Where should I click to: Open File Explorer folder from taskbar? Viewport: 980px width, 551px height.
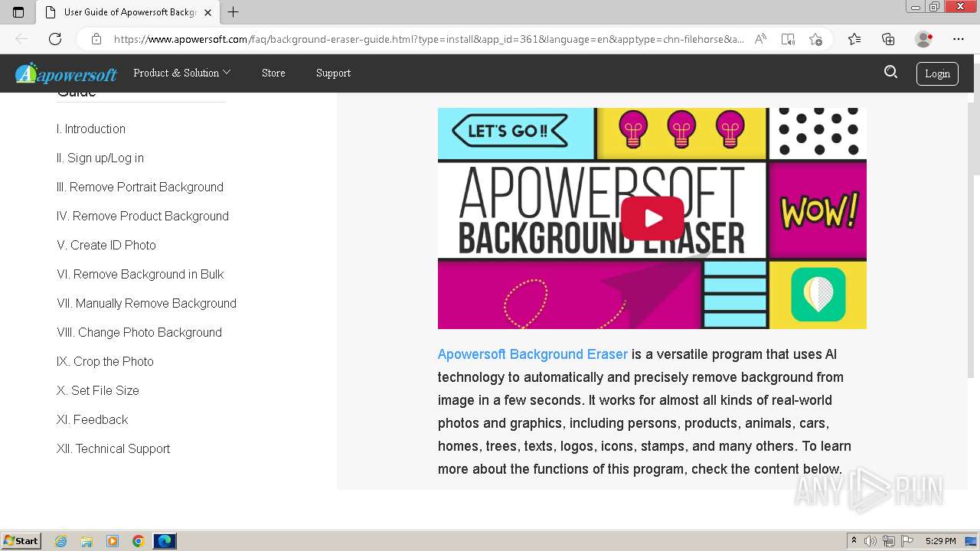pos(87,541)
